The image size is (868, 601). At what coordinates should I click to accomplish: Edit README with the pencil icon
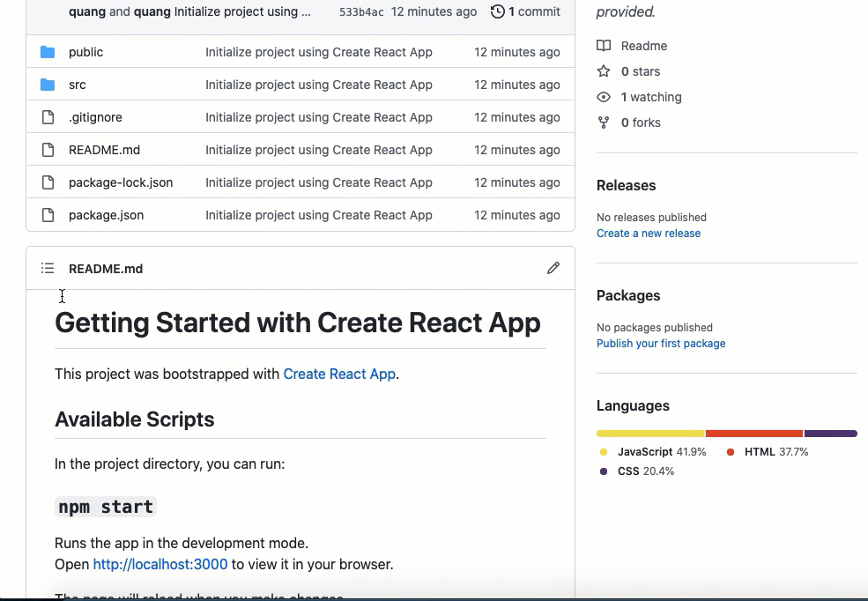[553, 269]
